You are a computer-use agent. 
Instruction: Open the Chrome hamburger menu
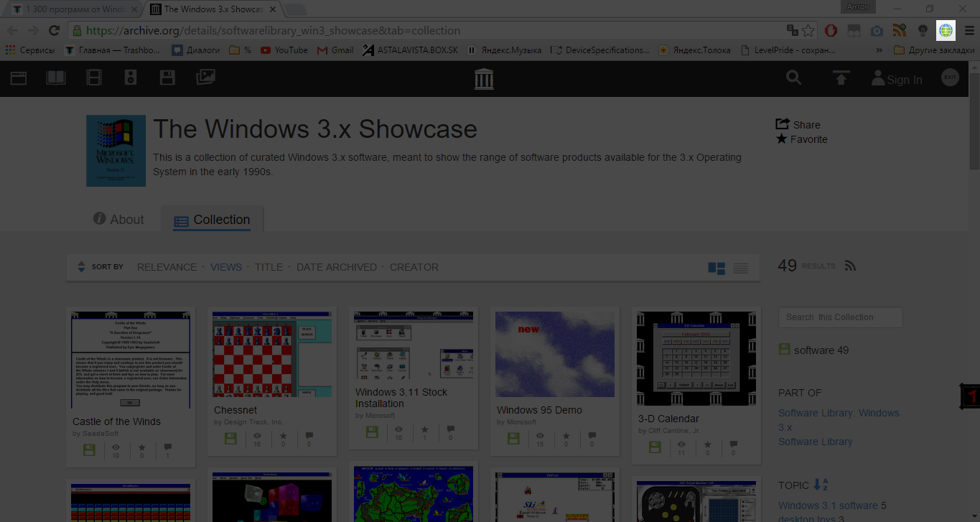pyautogui.click(x=969, y=30)
